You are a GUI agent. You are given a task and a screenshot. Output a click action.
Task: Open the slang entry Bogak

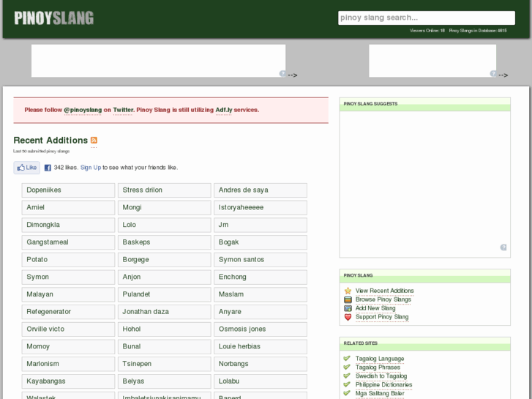pos(261,242)
